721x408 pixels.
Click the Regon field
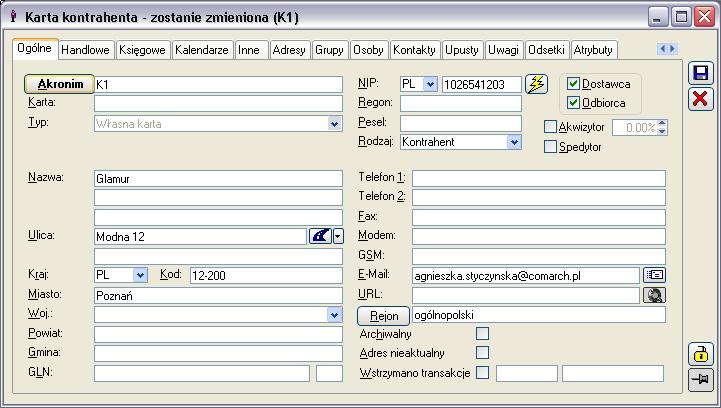(x=461, y=103)
